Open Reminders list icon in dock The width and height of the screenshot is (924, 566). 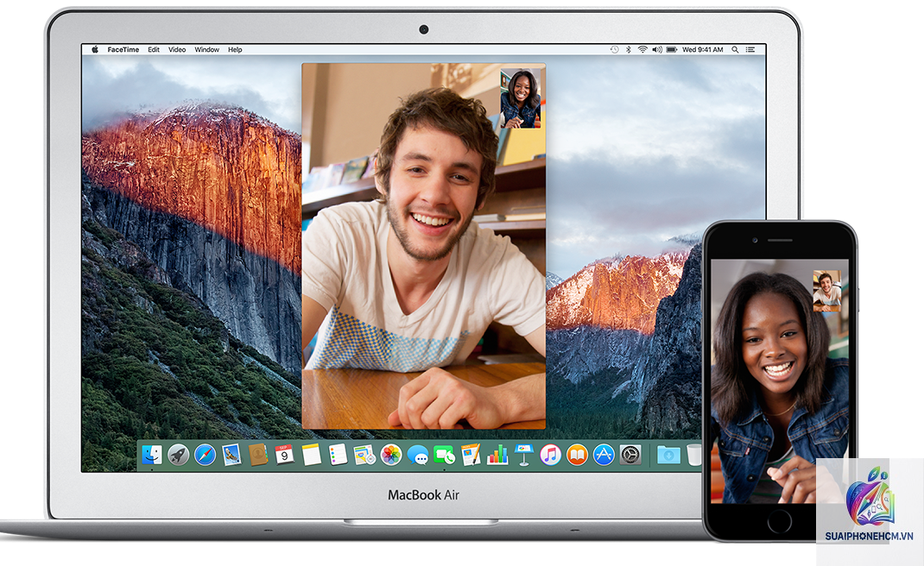click(338, 455)
